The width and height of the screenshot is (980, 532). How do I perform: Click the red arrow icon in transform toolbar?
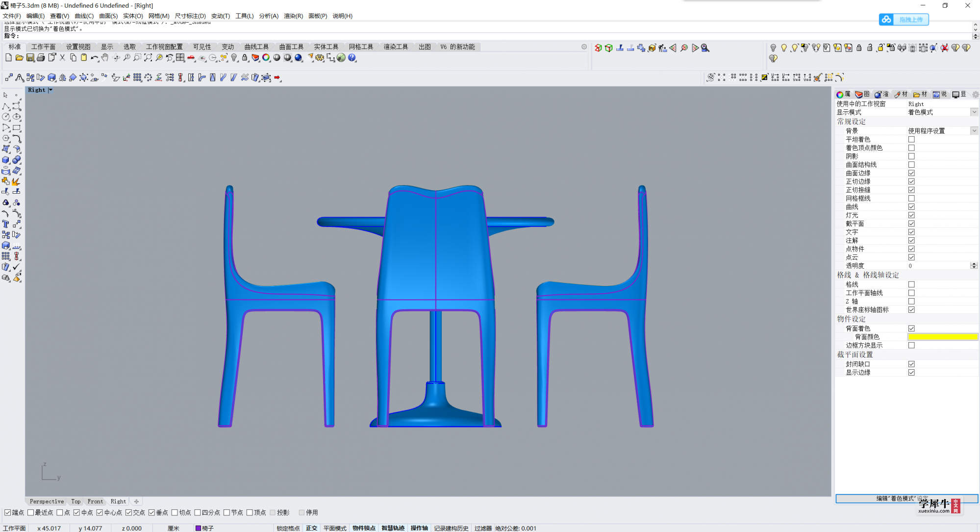[x=277, y=77]
